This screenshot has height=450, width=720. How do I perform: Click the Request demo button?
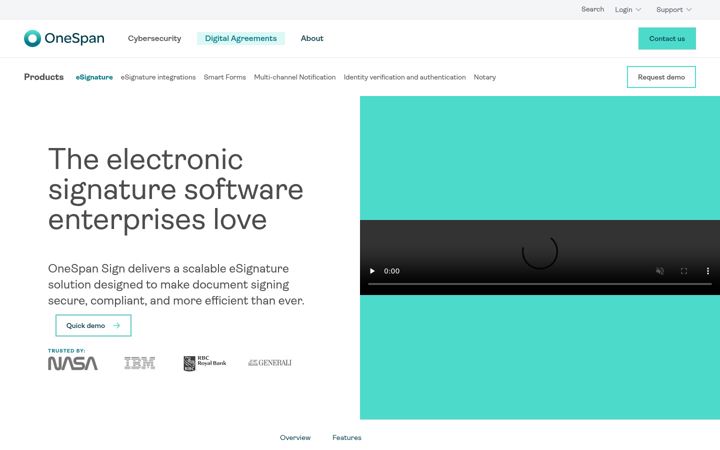[661, 77]
